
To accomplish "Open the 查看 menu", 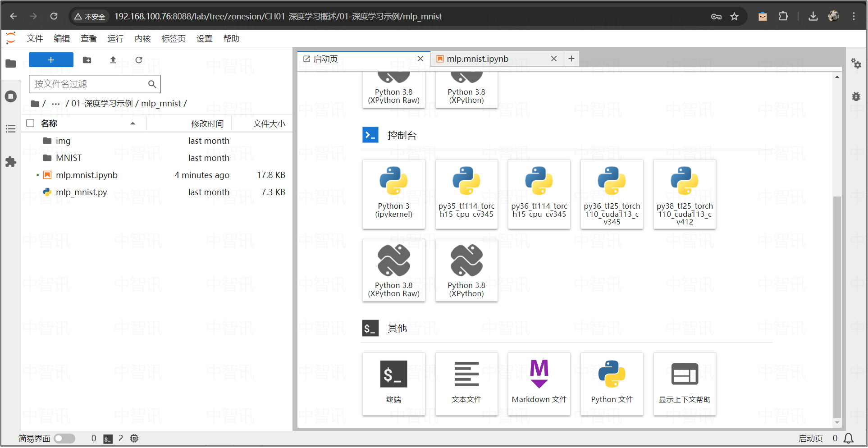I will coord(89,39).
